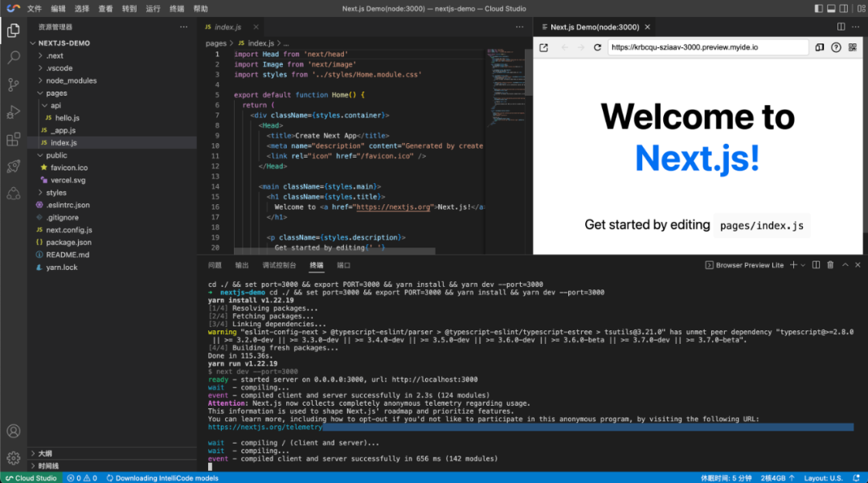Click the Cloud Studio logo at top left
Viewport: 868px width, 483px height.
[x=14, y=8]
